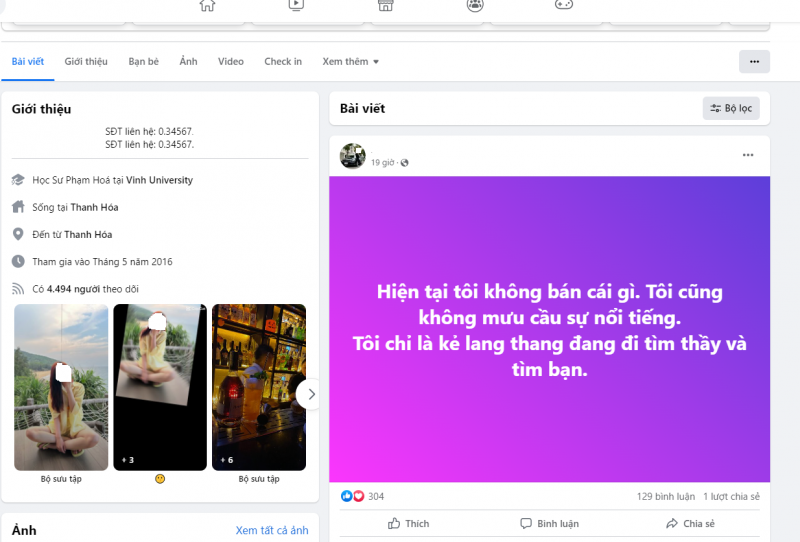This screenshot has height=542, width=800.
Task: Click the profile three-dot more button
Action: [x=754, y=61]
